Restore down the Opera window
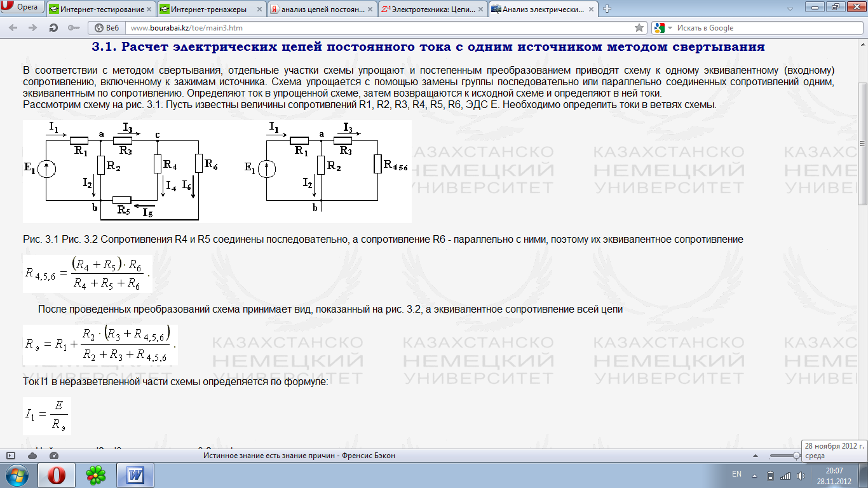Image resolution: width=868 pixels, height=488 pixels. pos(834,6)
